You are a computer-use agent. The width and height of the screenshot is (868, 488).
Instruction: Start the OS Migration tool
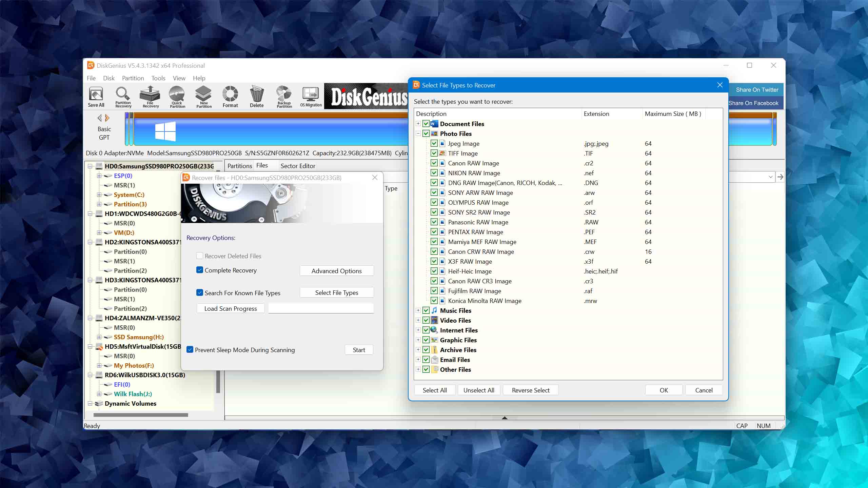[x=311, y=97]
